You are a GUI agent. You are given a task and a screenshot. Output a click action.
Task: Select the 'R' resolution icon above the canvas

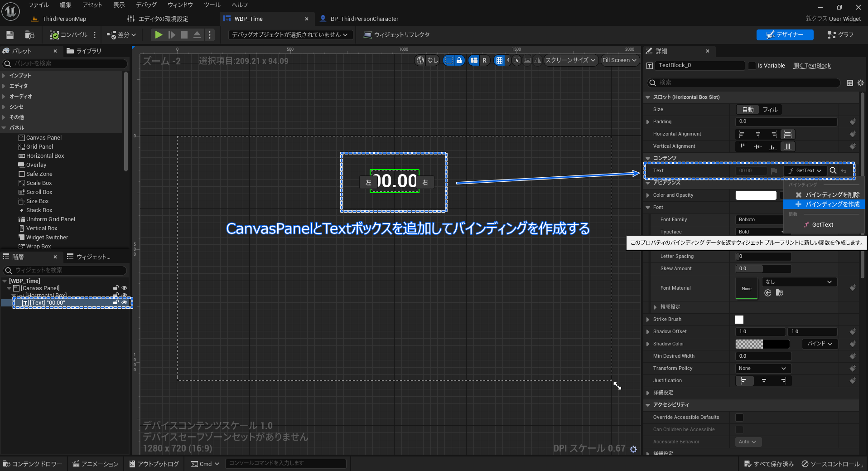point(485,60)
